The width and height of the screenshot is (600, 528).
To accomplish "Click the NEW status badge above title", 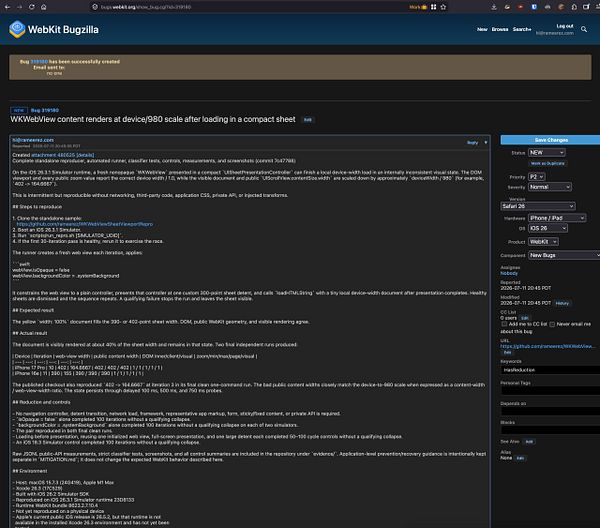I will [x=19, y=110].
